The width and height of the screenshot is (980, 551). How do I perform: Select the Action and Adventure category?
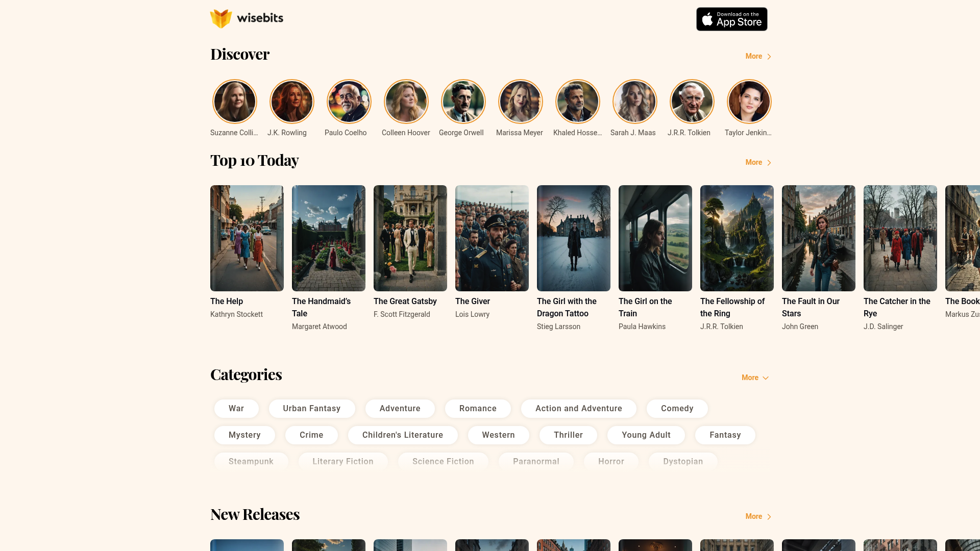click(579, 409)
